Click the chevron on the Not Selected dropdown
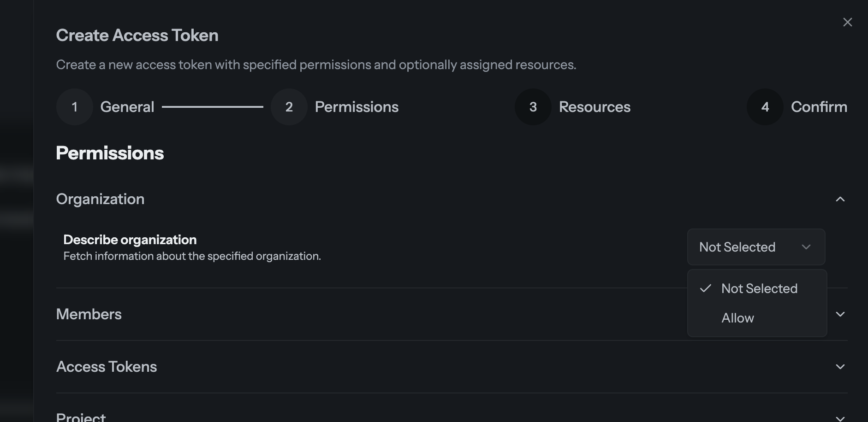Screen dimensions: 868x422 pos(806,247)
